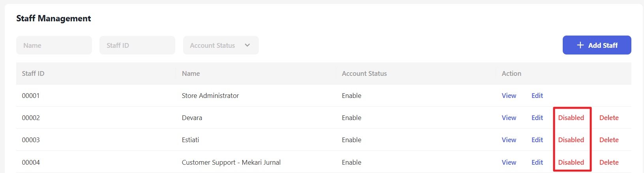Image resolution: width=644 pixels, height=173 pixels.
Task: Delete Customer Support - Mekari Jurnal staff
Action: coord(609,162)
